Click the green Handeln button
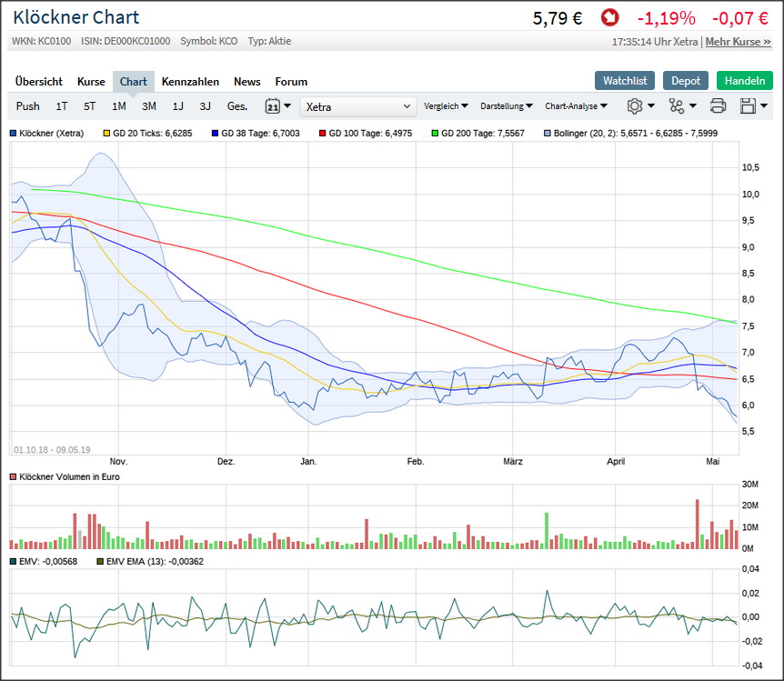 (x=745, y=81)
